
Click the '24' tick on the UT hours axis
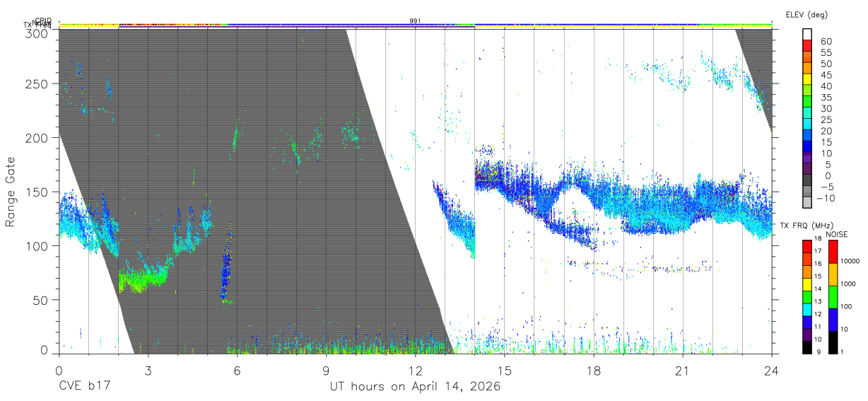pos(771,371)
